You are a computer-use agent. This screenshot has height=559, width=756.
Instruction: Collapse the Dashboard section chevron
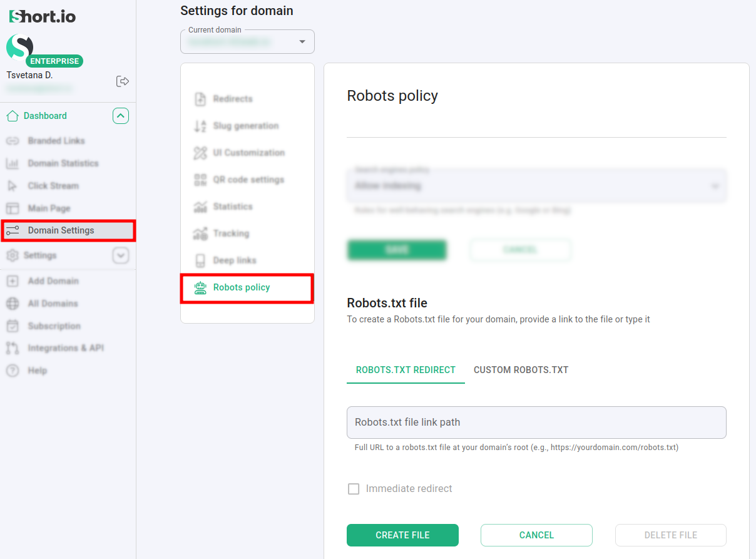(x=121, y=116)
